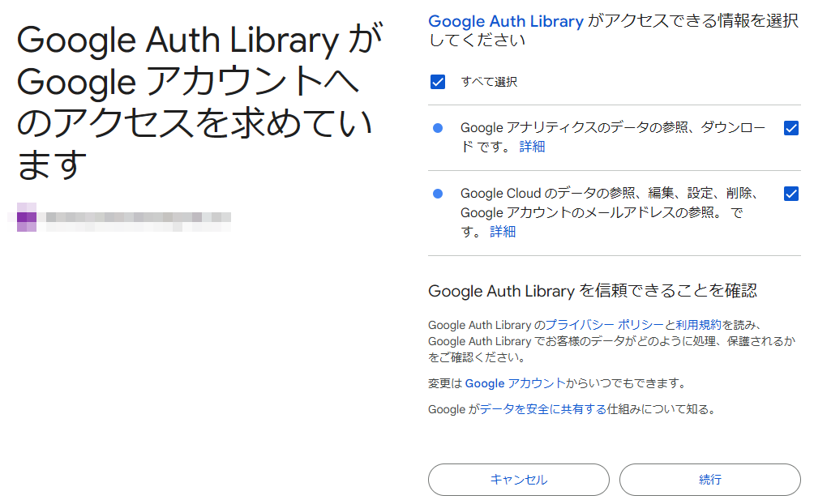Open the 利用規約 link
814x504 pixels.
click(x=699, y=325)
